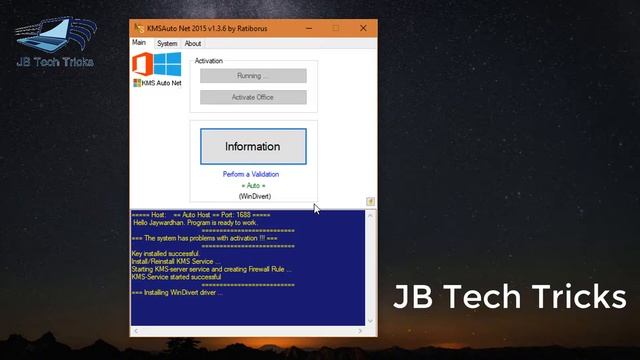Click the Office logo icon
The height and width of the screenshot is (360, 640).
(142, 64)
